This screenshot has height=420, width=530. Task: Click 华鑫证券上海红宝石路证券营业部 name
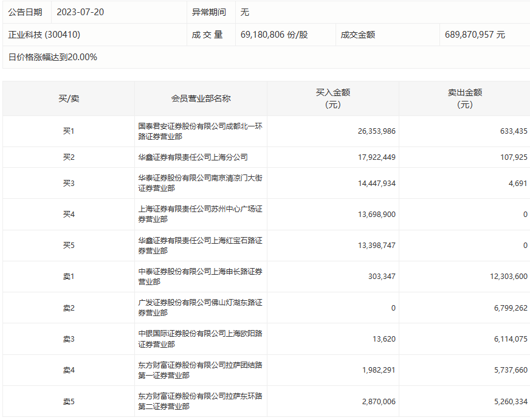click(200, 246)
